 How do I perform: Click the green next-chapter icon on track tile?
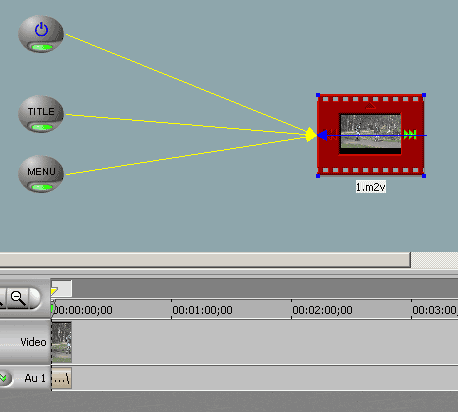coord(410,135)
